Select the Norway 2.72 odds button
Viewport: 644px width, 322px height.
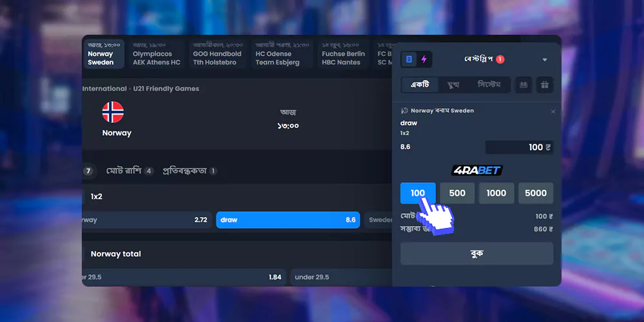tap(147, 220)
